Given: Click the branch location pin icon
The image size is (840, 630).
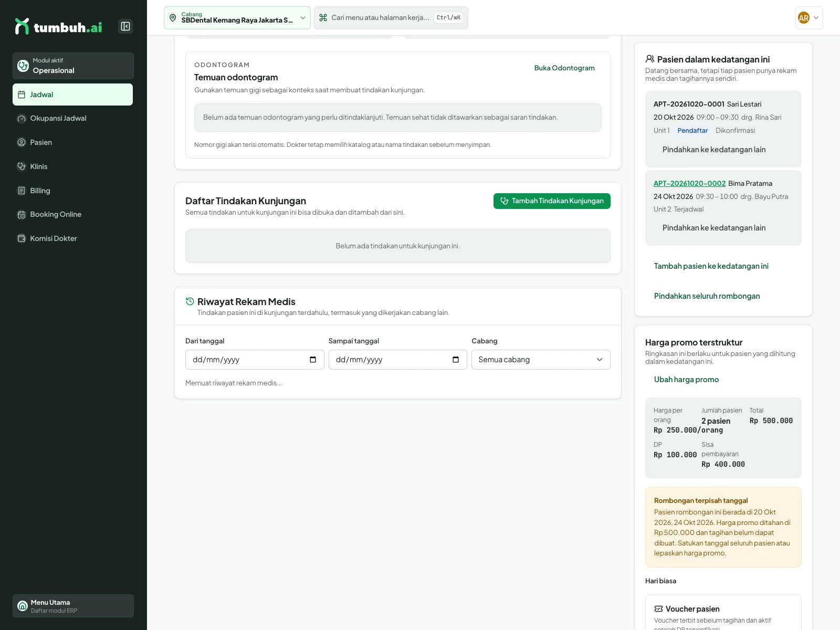Looking at the screenshot, I should (173, 18).
